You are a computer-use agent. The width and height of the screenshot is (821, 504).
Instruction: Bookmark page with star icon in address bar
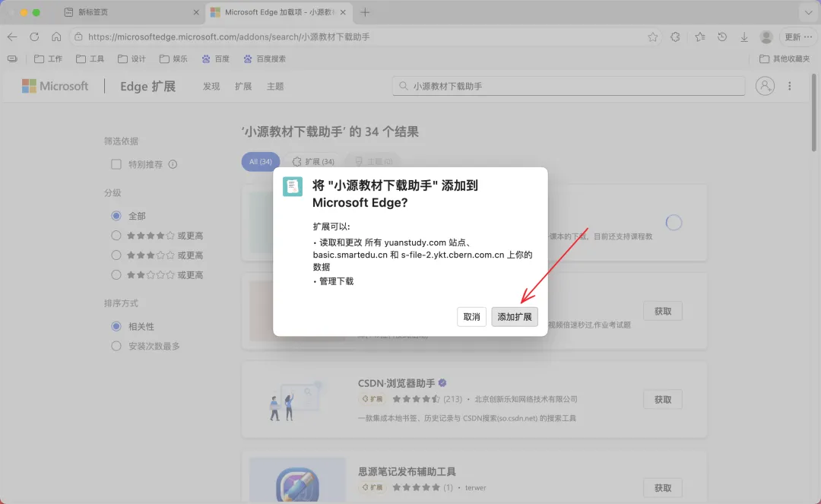(x=652, y=37)
